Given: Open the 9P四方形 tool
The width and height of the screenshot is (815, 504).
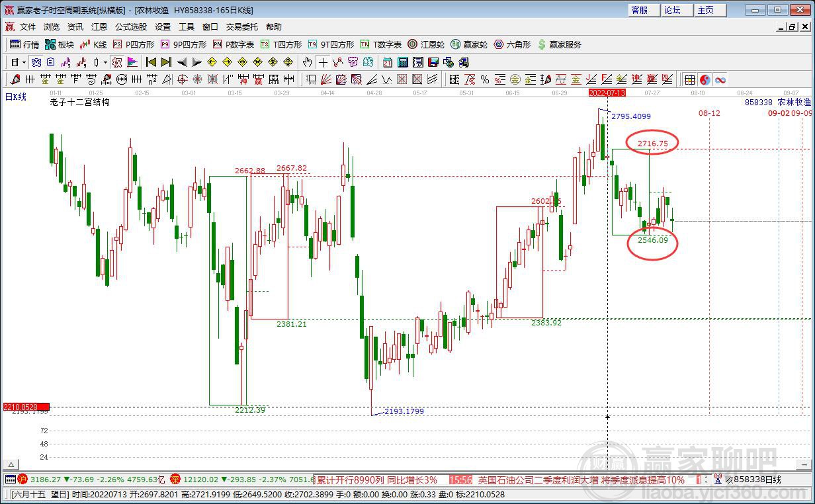Looking at the screenshot, I should 184,44.
